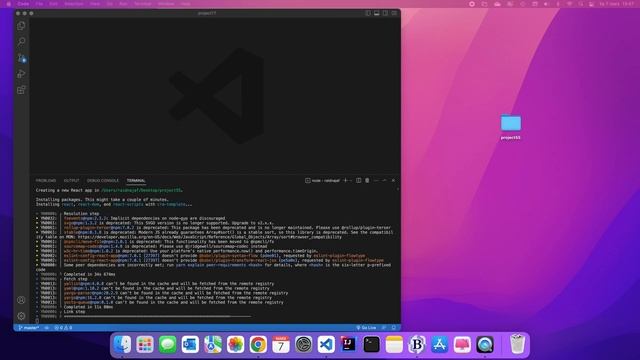Open Spotlight search in the menu bar
The image size is (640, 360).
pos(581,4)
